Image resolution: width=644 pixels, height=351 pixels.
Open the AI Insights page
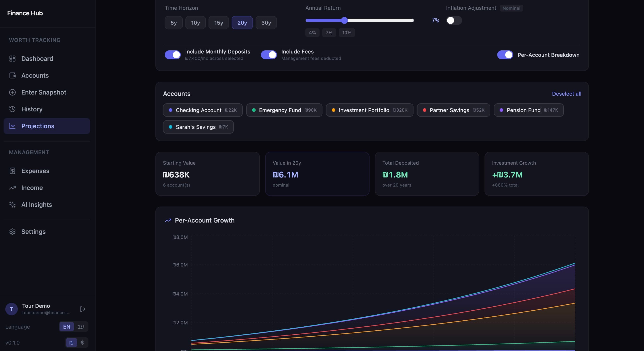point(47,205)
